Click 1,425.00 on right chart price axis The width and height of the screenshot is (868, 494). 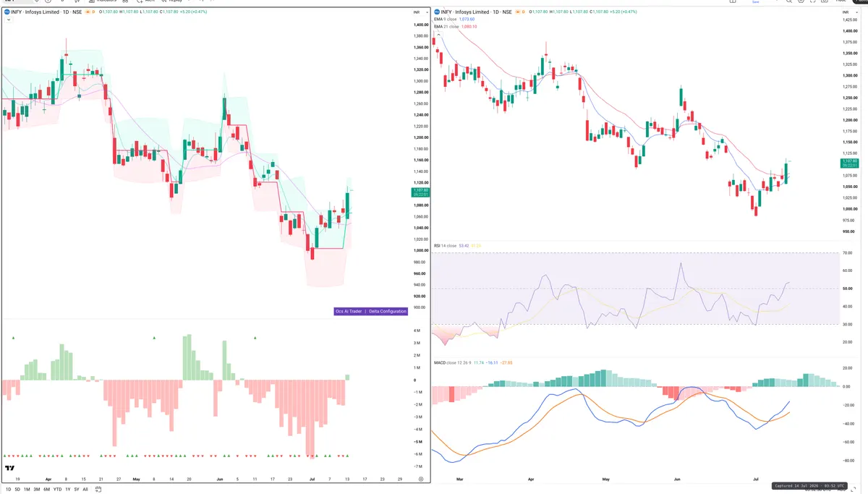point(849,20)
